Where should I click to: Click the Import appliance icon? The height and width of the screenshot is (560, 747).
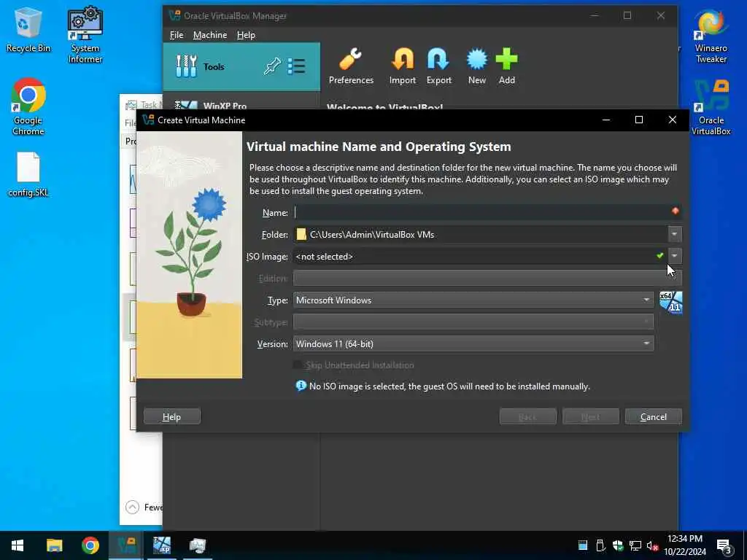403,66
